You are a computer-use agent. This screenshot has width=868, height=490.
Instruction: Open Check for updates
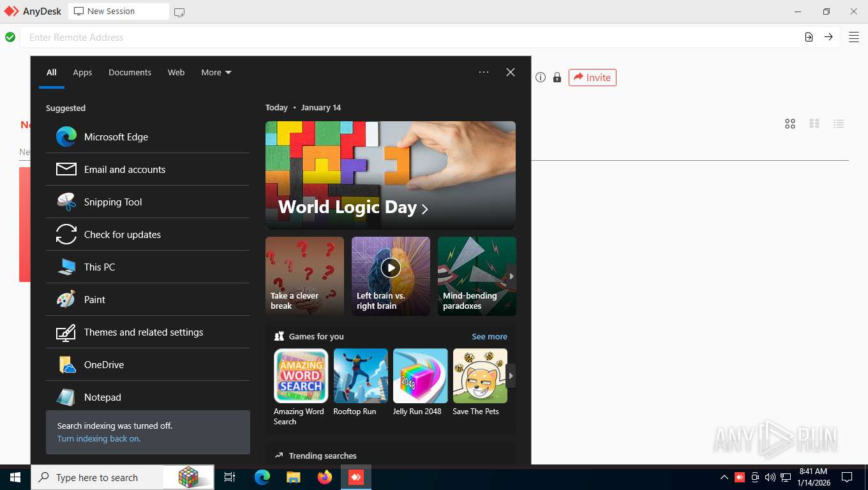click(x=147, y=234)
